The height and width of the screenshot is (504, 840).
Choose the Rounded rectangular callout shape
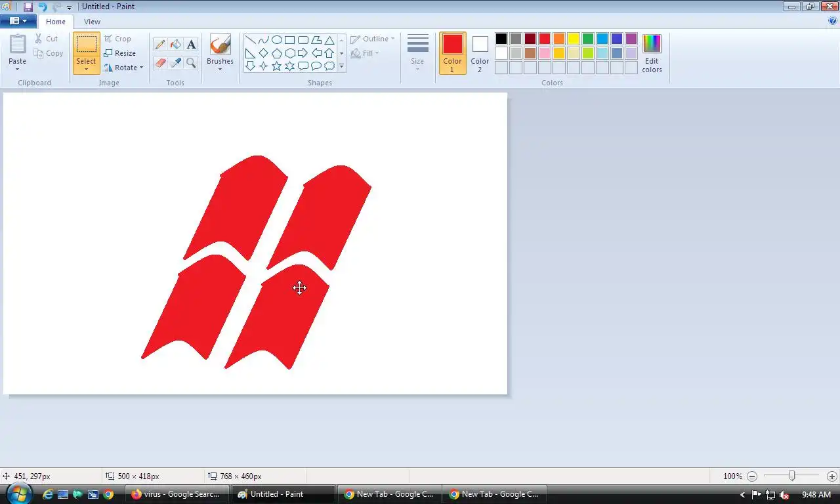[x=303, y=66]
